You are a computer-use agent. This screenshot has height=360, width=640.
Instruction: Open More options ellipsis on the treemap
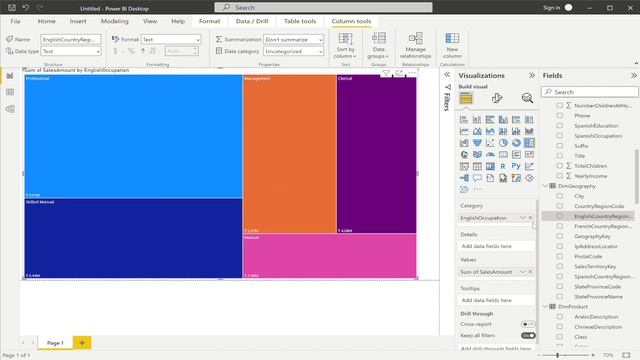coord(412,73)
